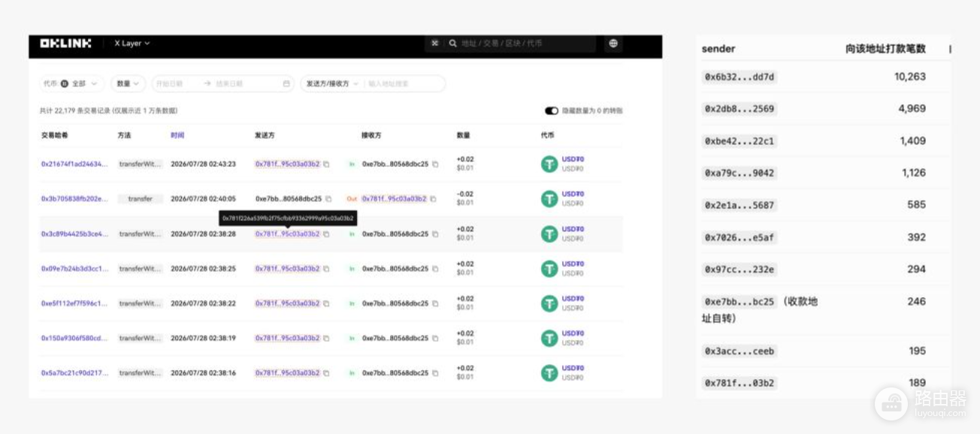The image size is (980, 434).
Task: Open transaction hash 0x5a7bc21c90d217
Action: [x=74, y=372]
